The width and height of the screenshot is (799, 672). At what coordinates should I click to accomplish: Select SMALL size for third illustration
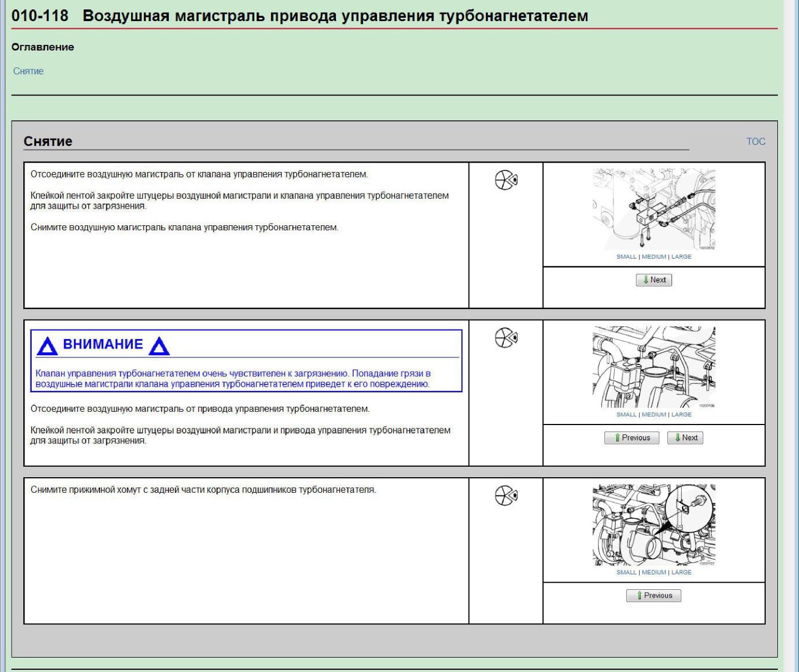pos(626,572)
